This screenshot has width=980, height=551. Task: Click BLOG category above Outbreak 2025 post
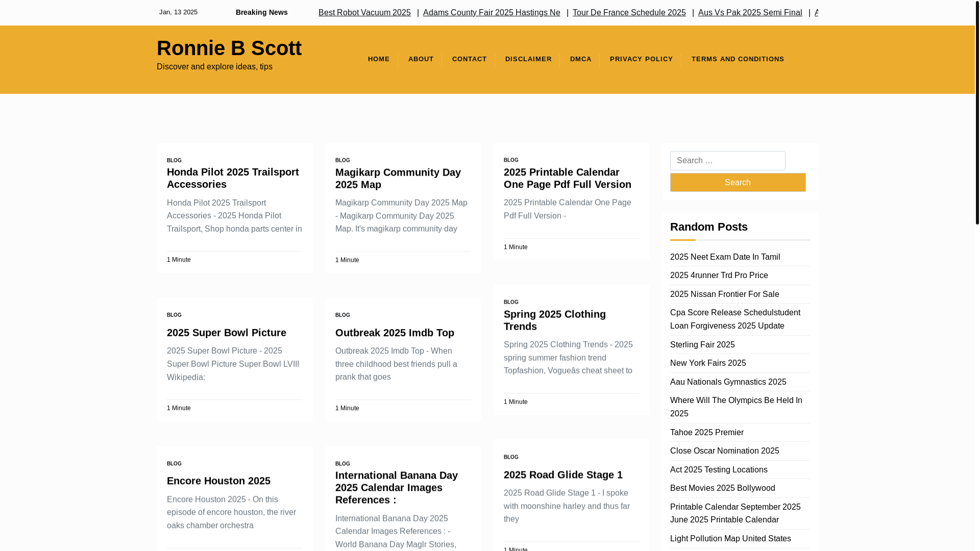click(x=342, y=315)
